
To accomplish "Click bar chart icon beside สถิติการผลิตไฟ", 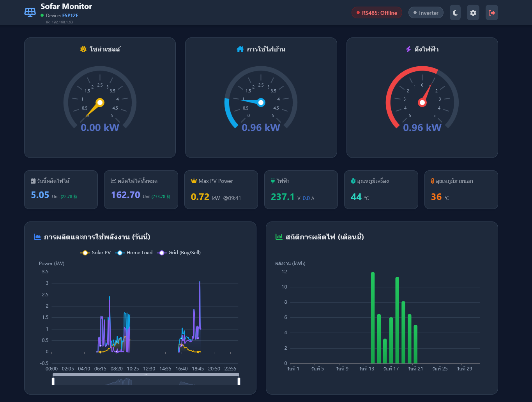I will coord(279,237).
